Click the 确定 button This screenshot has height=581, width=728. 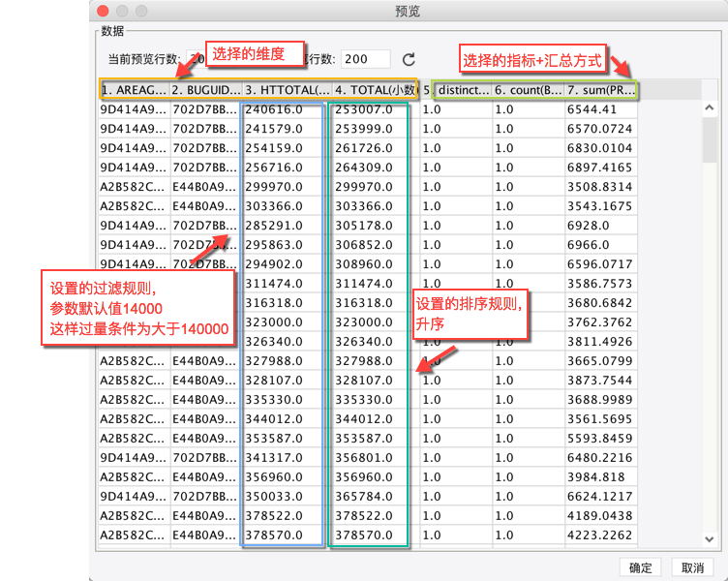click(640, 567)
